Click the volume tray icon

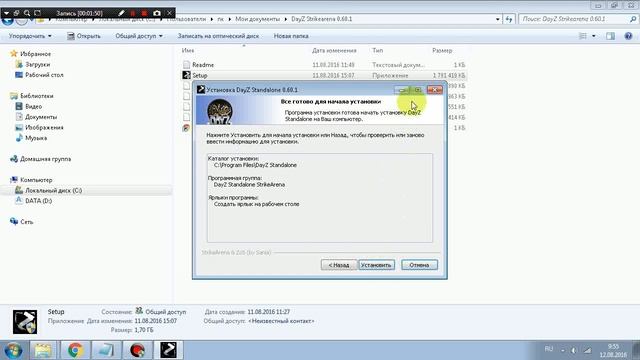573,350
